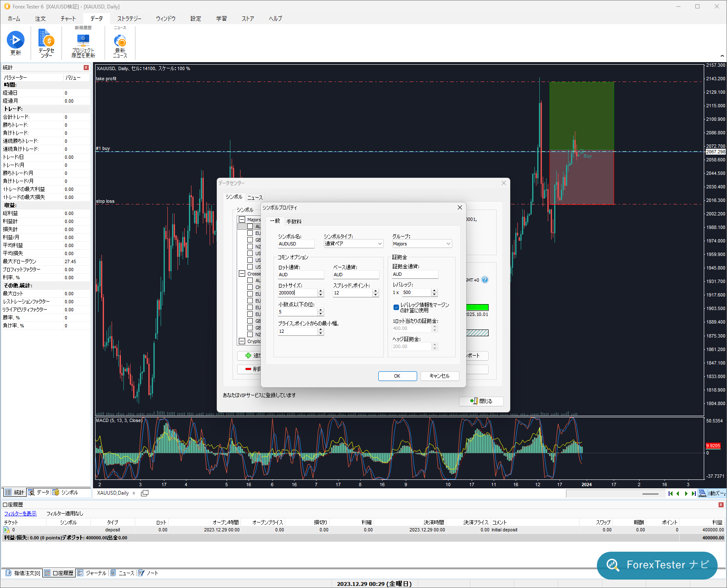The image size is (727, 588).
Task: Click the chart shift toggle icon beside 自動ズーム
Action: click(702, 493)
